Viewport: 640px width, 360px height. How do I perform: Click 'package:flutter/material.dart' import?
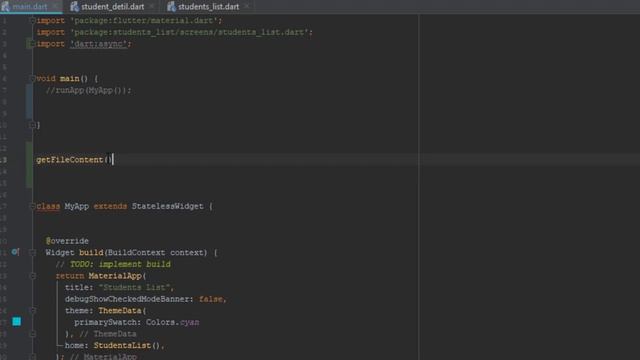[144, 20]
